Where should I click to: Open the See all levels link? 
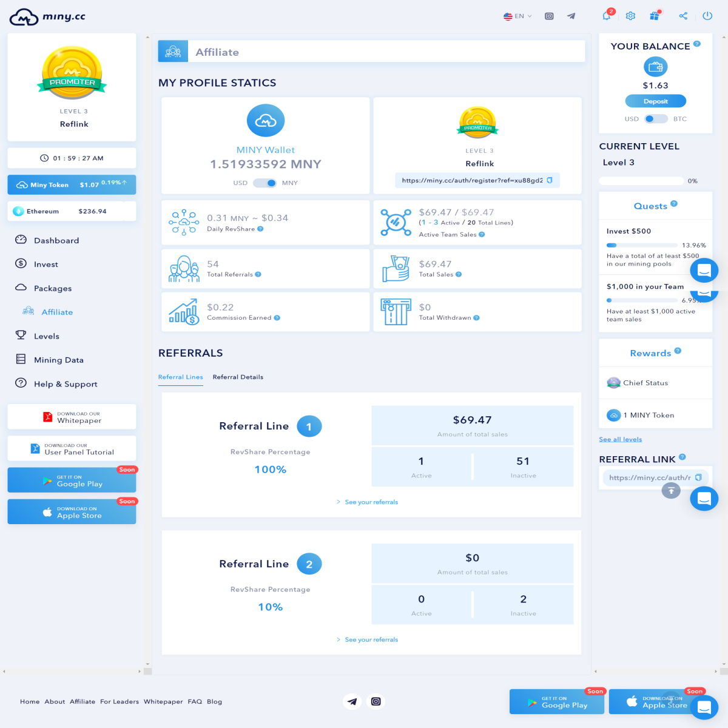[620, 439]
